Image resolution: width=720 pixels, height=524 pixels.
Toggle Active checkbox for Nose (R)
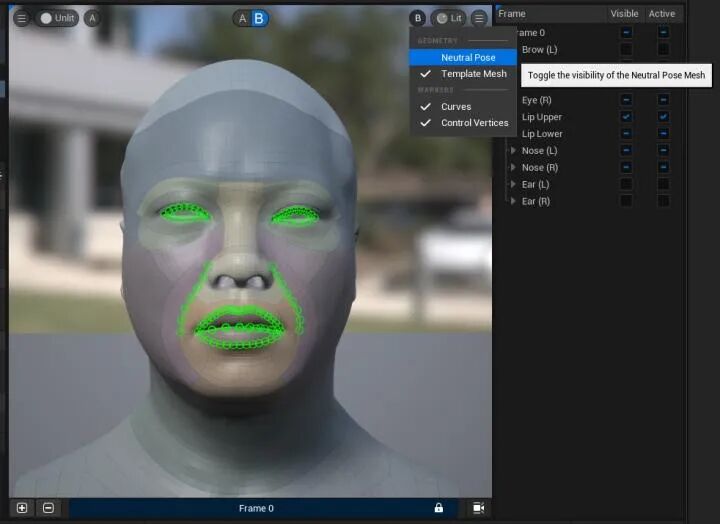[663, 167]
